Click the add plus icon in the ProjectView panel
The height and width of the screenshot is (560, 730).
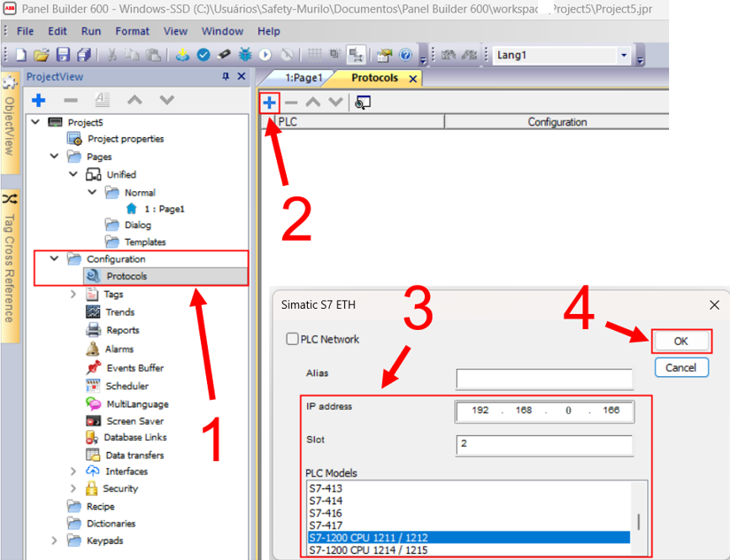click(38, 100)
